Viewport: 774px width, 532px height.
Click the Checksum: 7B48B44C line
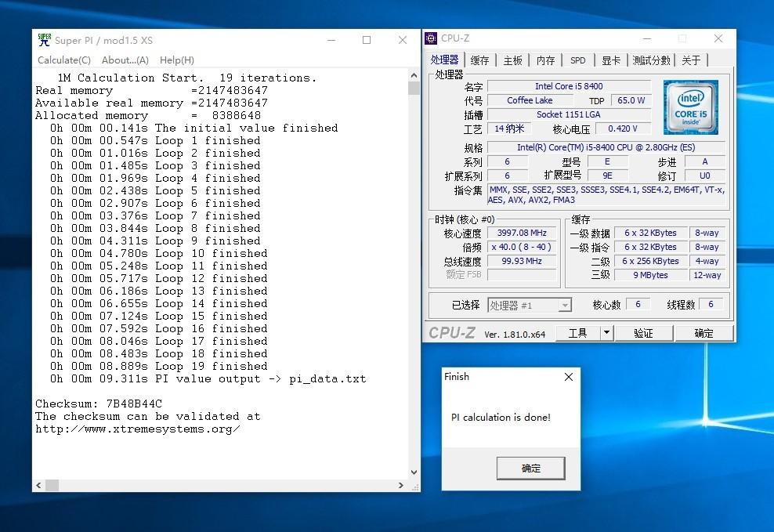pos(99,404)
